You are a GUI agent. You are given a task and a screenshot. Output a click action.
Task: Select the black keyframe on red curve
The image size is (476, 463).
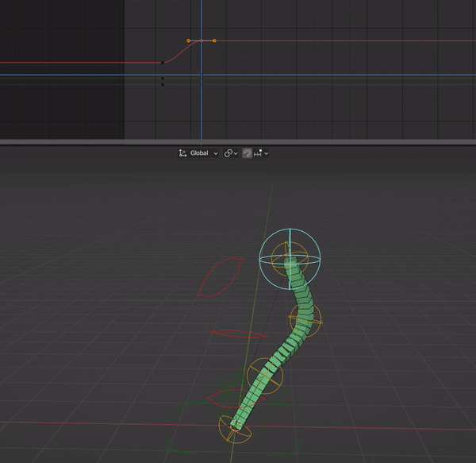163,63
